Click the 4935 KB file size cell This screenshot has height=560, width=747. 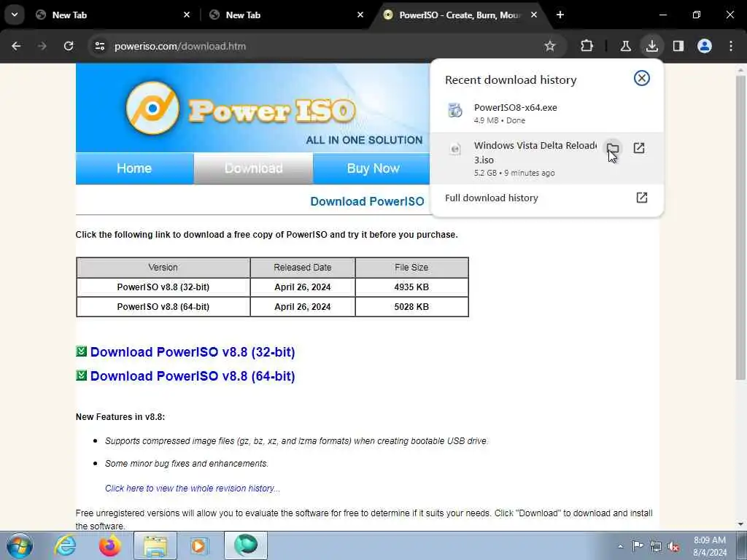[411, 287]
